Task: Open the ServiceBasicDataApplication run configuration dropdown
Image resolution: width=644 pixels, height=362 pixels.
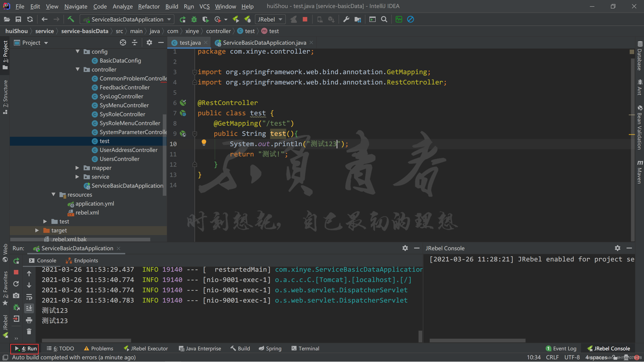Action: pos(127,19)
